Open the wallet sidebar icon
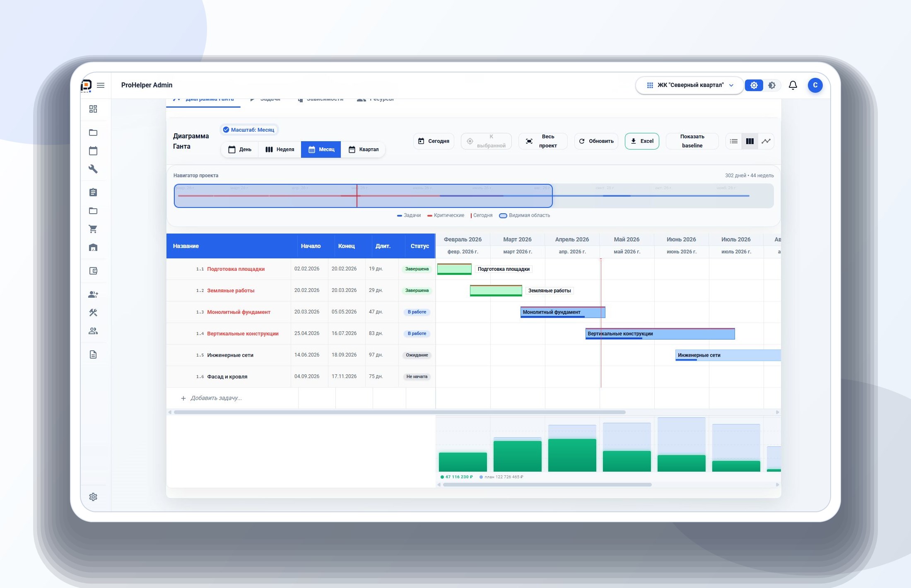 (x=93, y=271)
